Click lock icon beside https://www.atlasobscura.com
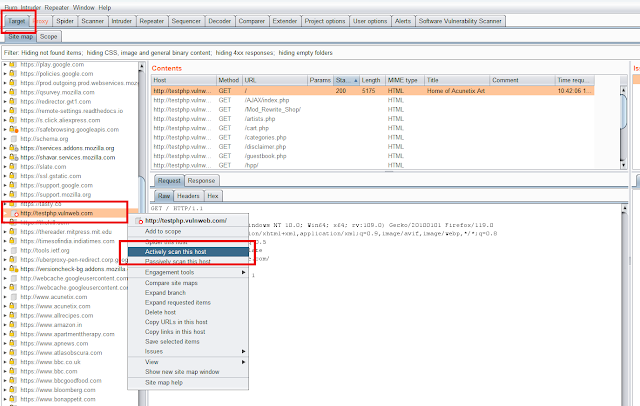The image size is (640, 406). click(13, 353)
